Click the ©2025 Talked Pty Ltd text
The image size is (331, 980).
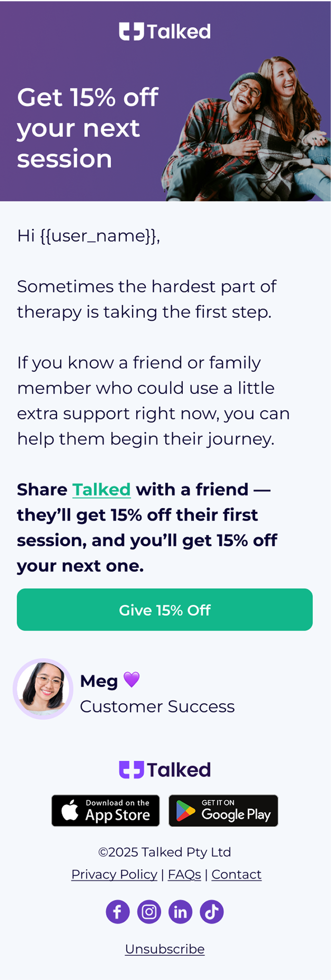165,852
